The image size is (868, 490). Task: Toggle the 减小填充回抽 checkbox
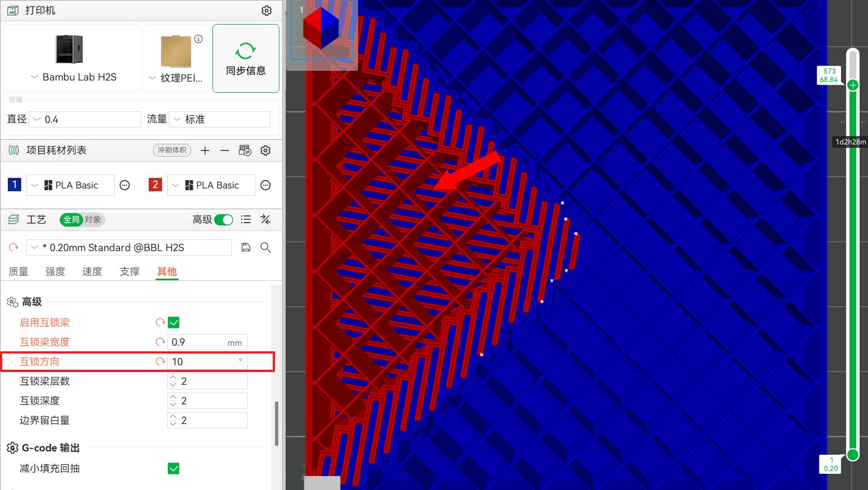[174, 468]
